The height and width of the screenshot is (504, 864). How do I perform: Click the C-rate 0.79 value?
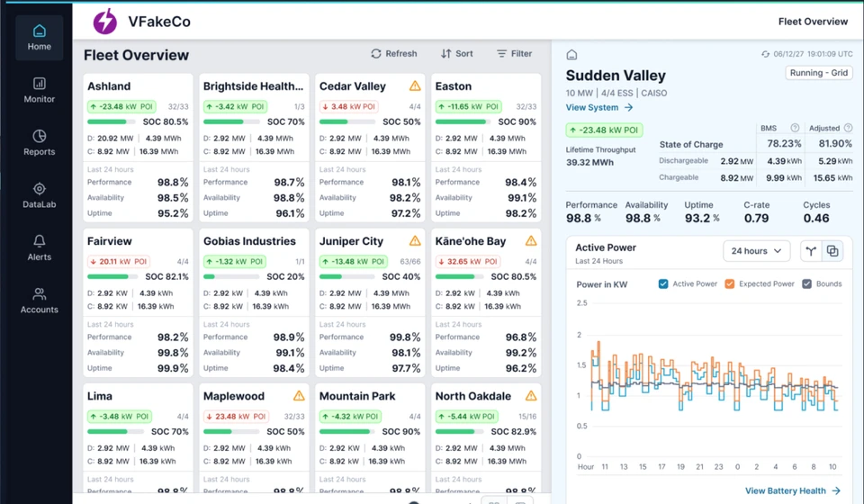click(x=756, y=218)
